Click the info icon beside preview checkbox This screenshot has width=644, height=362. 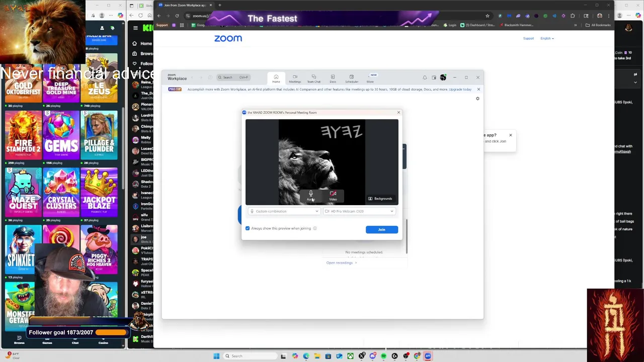tap(315, 228)
